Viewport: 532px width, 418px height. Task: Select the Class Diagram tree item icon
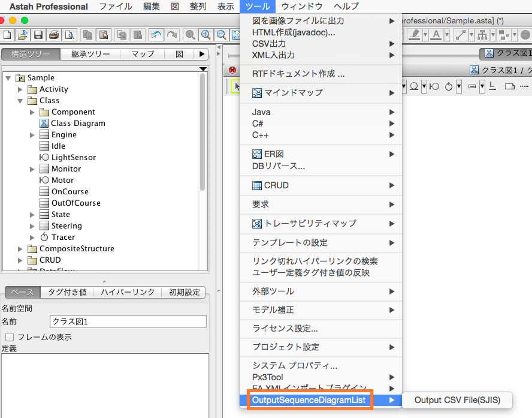point(44,123)
